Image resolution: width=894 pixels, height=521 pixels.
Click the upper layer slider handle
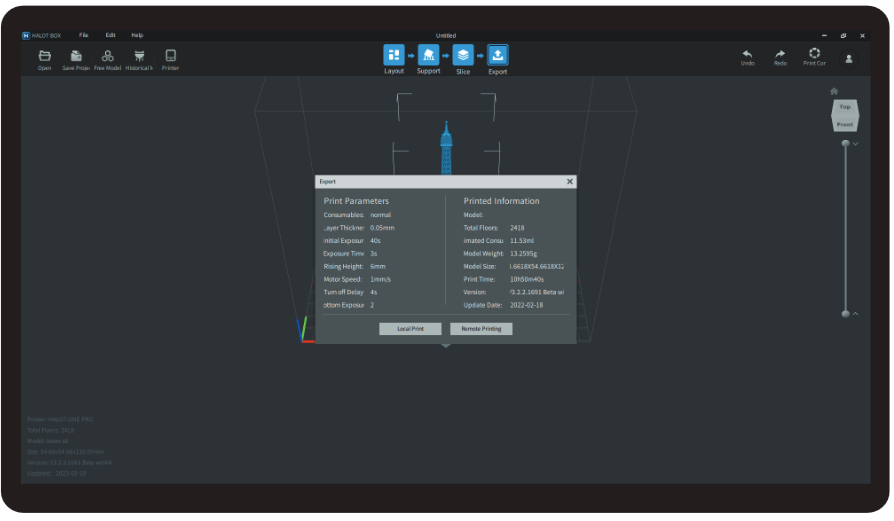(846, 143)
